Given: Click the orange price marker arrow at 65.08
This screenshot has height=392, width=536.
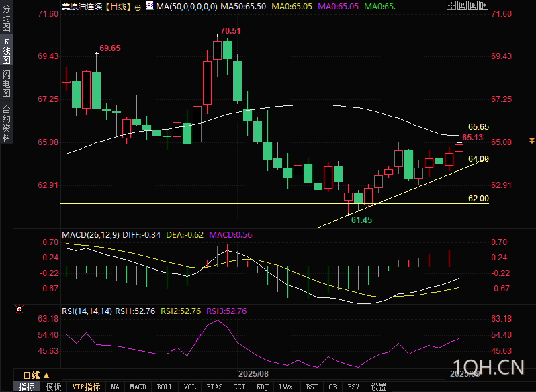Looking at the screenshot, I should click(x=531, y=141).
